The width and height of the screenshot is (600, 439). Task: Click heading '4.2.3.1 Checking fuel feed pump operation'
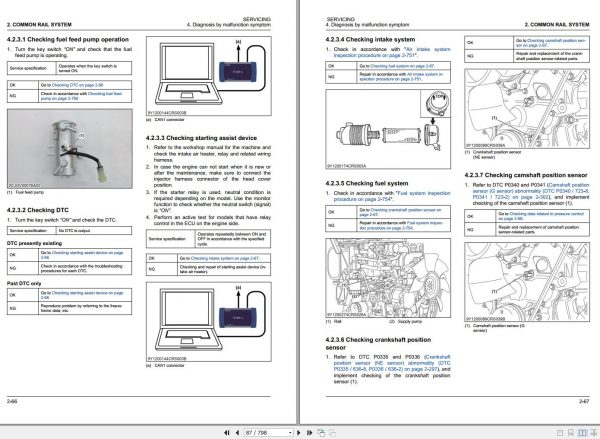68,39
